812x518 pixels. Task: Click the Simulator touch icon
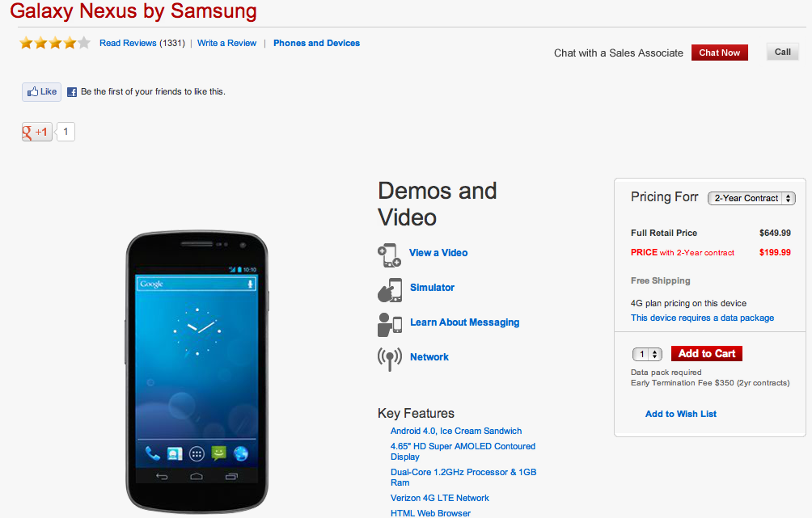click(x=389, y=288)
